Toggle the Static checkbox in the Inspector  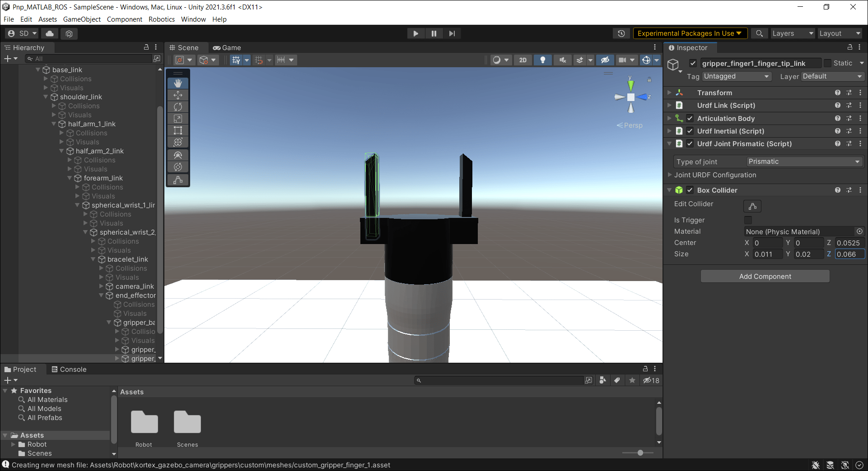tap(828, 63)
